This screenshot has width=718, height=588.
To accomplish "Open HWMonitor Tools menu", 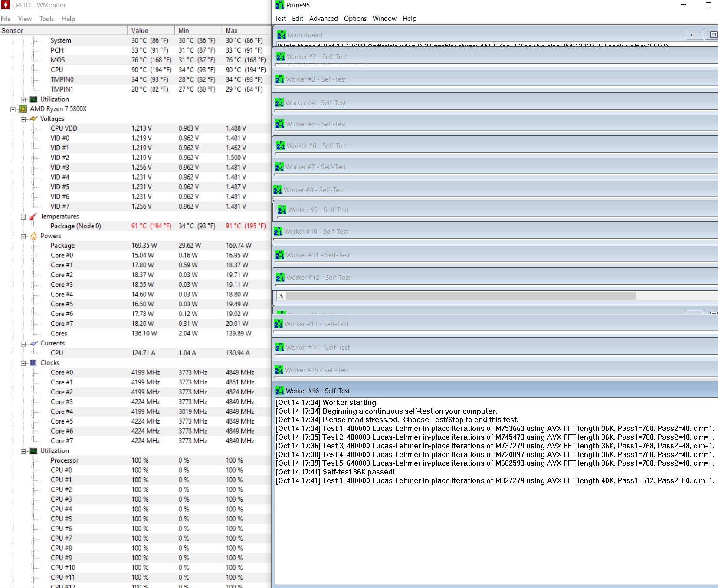I will (46, 19).
